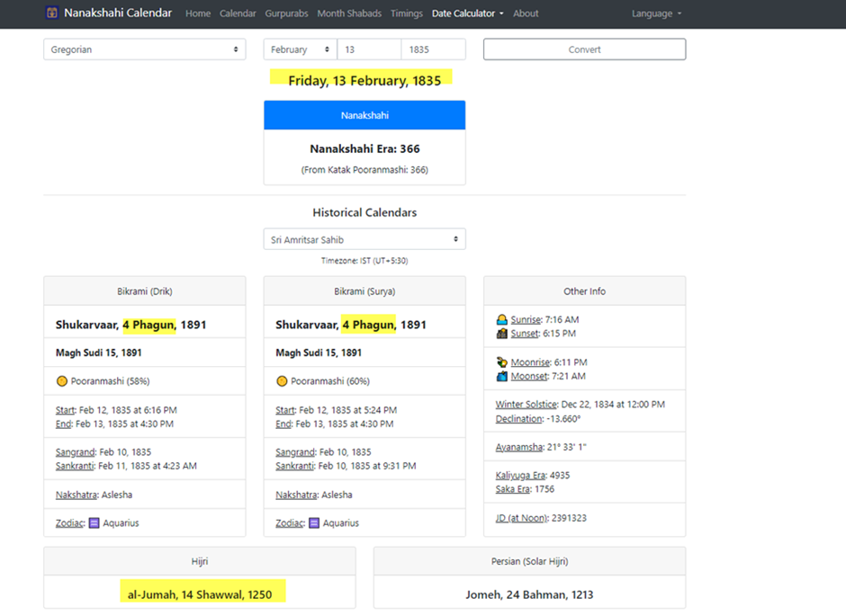This screenshot has height=616, width=846.
Task: Open the Gregorian calendar type dropdown
Action: (x=145, y=49)
